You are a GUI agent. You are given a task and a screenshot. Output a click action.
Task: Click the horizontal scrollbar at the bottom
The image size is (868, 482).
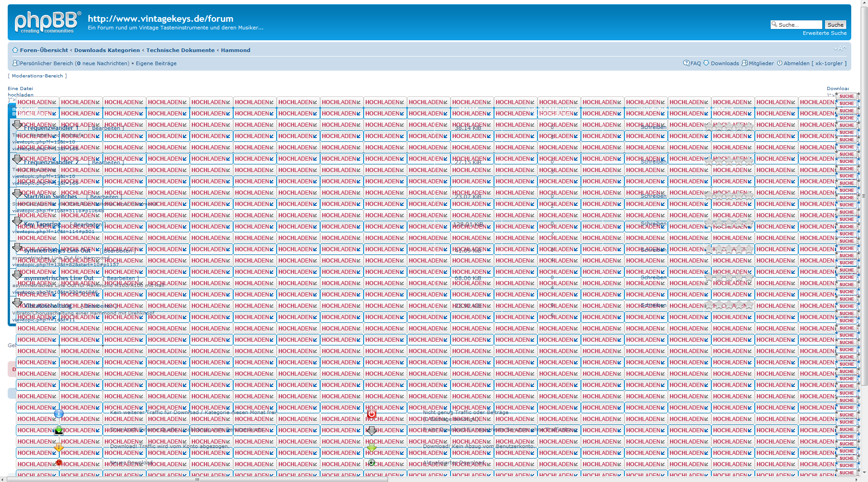click(x=197, y=479)
